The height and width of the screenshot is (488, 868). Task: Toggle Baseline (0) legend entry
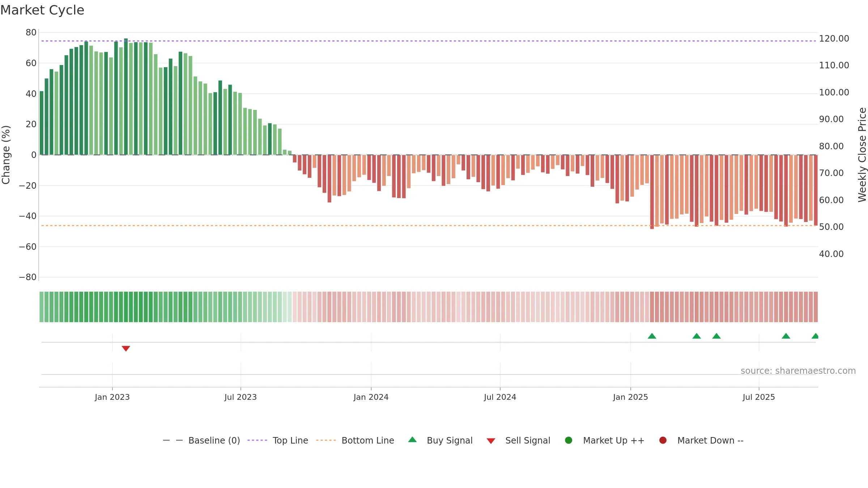[201, 440]
